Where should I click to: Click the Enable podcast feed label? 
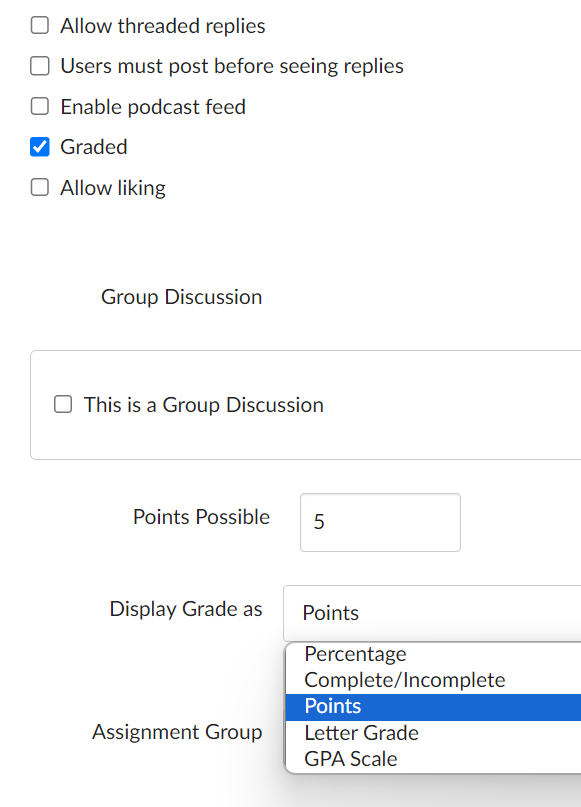(x=153, y=107)
